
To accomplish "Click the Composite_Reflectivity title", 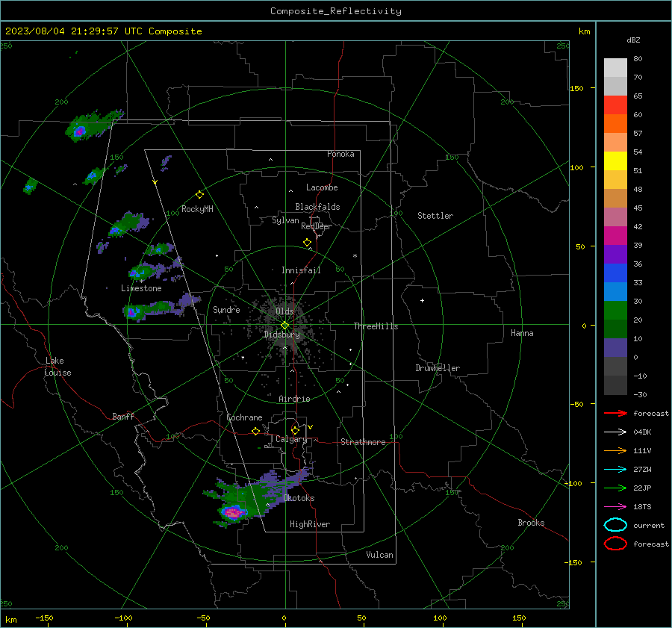I will [336, 11].
